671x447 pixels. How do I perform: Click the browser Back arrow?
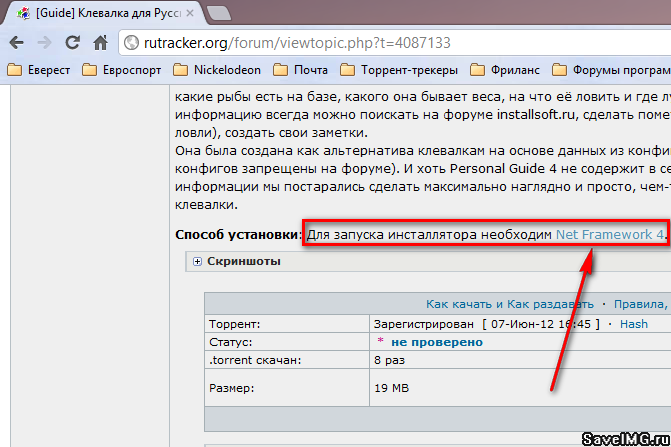17,44
